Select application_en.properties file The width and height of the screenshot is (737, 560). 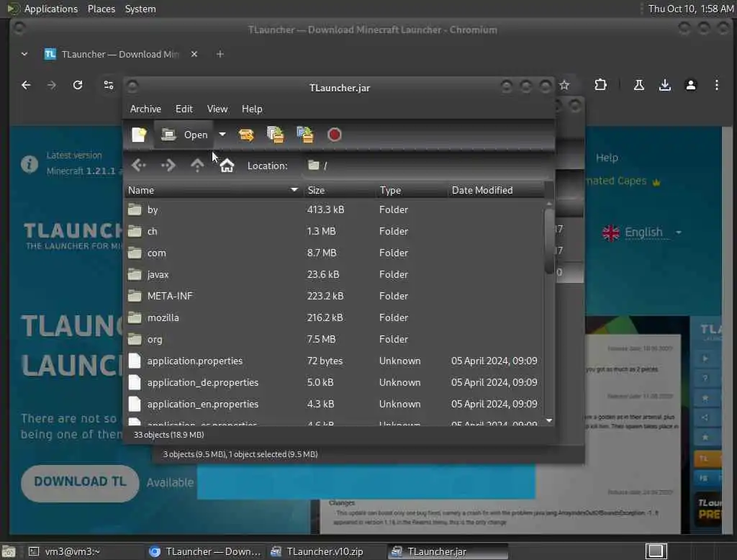[334, 405]
